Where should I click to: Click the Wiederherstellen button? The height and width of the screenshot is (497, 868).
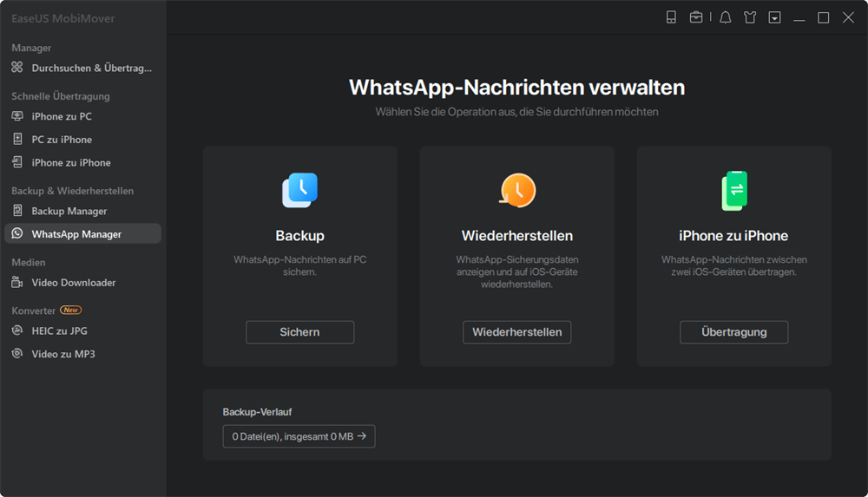(x=517, y=332)
